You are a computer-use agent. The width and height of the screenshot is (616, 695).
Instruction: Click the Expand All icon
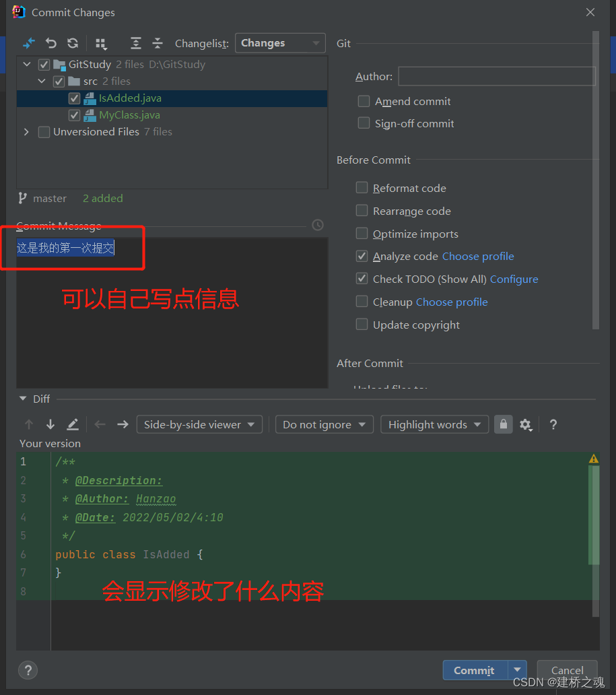(135, 43)
